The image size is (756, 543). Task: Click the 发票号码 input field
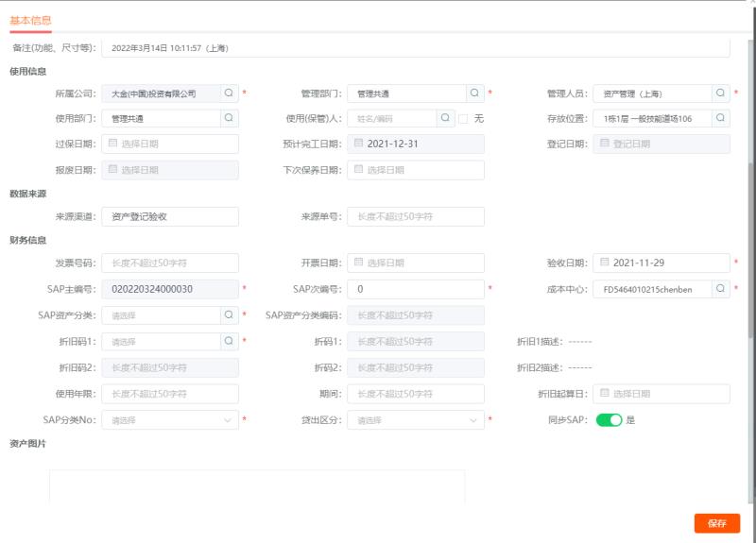point(170,262)
